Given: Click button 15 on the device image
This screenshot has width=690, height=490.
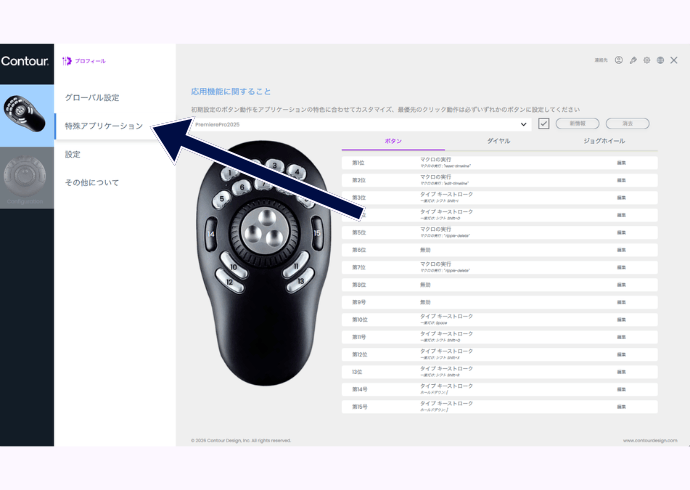Looking at the screenshot, I should (x=316, y=233).
